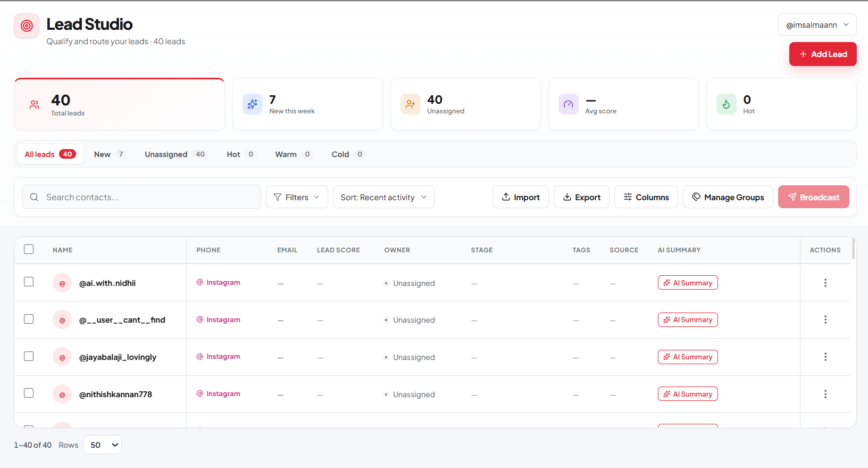Click the Add Lead button
This screenshot has height=468, width=868.
[x=823, y=54]
